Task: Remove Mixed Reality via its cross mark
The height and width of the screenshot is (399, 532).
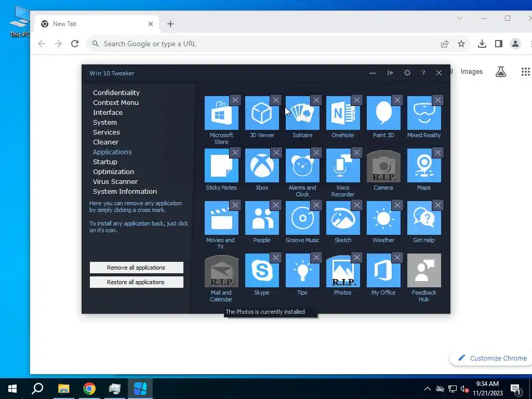Action: point(437,100)
